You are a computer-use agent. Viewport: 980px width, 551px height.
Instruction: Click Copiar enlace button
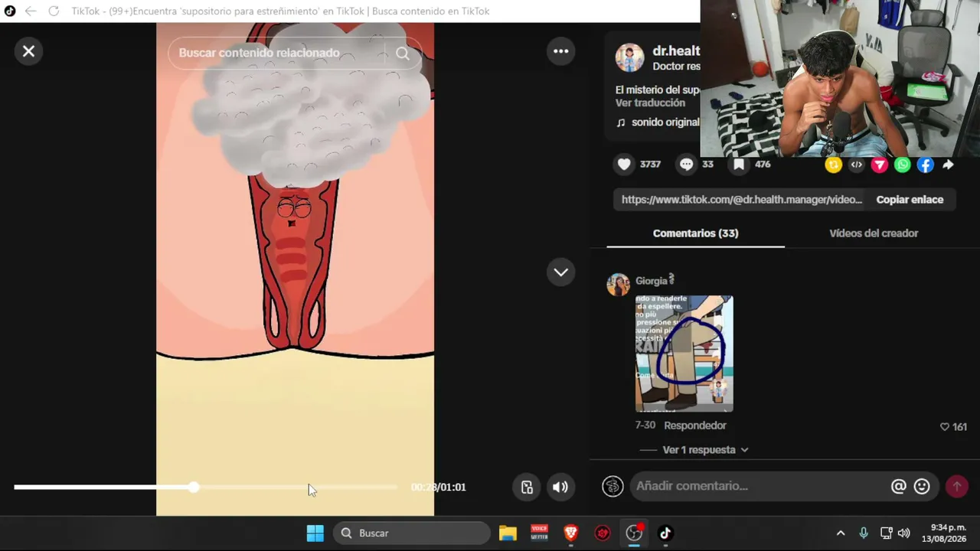pos(910,200)
